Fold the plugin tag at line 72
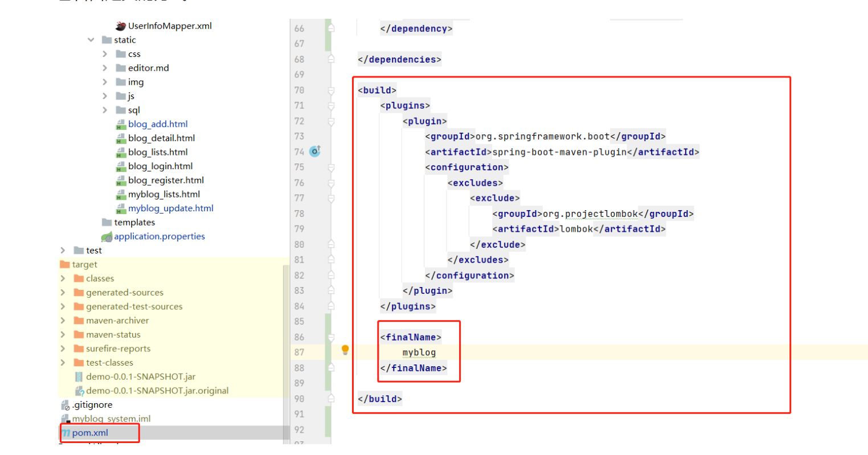Image resolution: width=868 pixels, height=455 pixels. pos(331,121)
